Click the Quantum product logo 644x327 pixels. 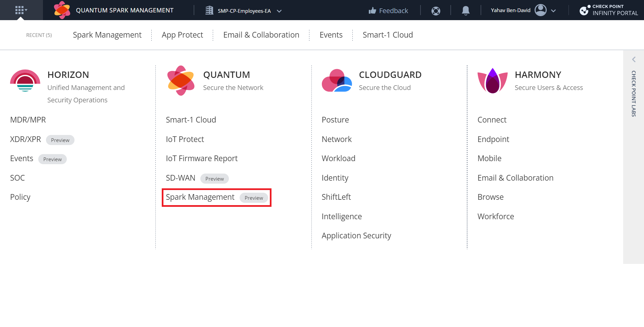coord(181,81)
